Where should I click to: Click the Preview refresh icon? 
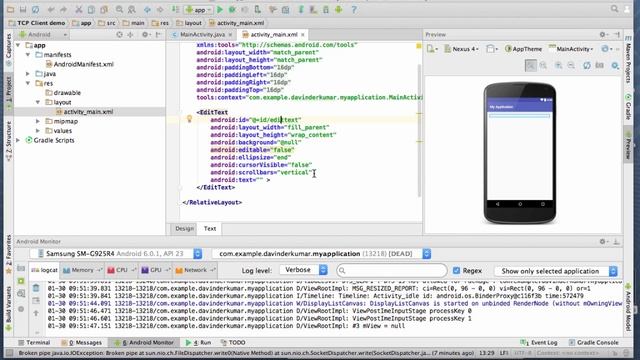pos(587,65)
